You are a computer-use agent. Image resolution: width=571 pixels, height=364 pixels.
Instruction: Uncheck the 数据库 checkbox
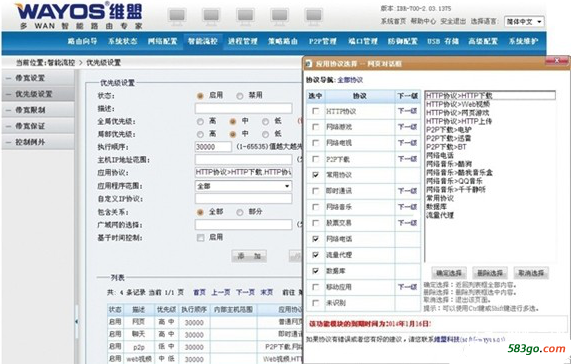315,271
